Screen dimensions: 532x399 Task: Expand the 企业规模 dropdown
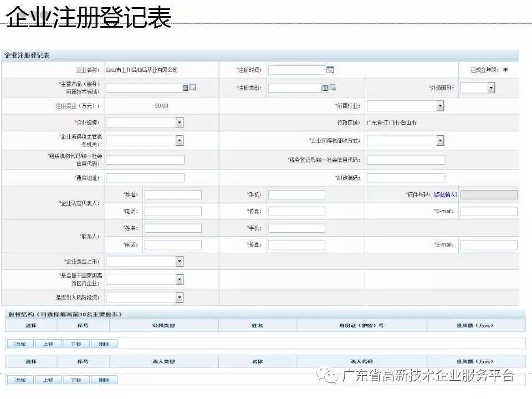pos(179,122)
